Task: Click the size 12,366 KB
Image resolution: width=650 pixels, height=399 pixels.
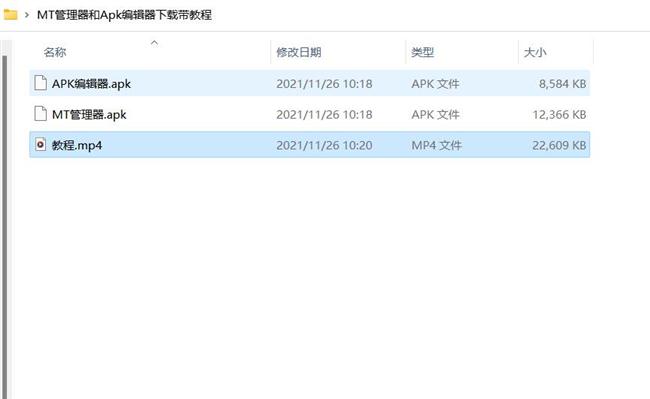Action: pyautogui.click(x=559, y=114)
